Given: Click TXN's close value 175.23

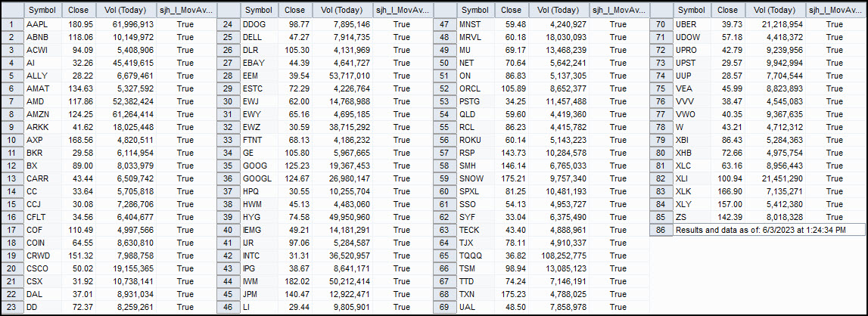Looking at the screenshot, I should pyautogui.click(x=512, y=294).
